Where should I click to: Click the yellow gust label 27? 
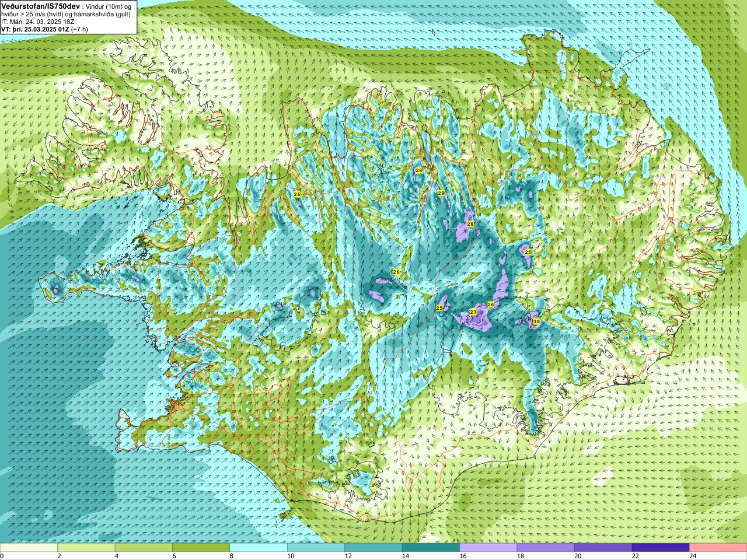pos(473,312)
